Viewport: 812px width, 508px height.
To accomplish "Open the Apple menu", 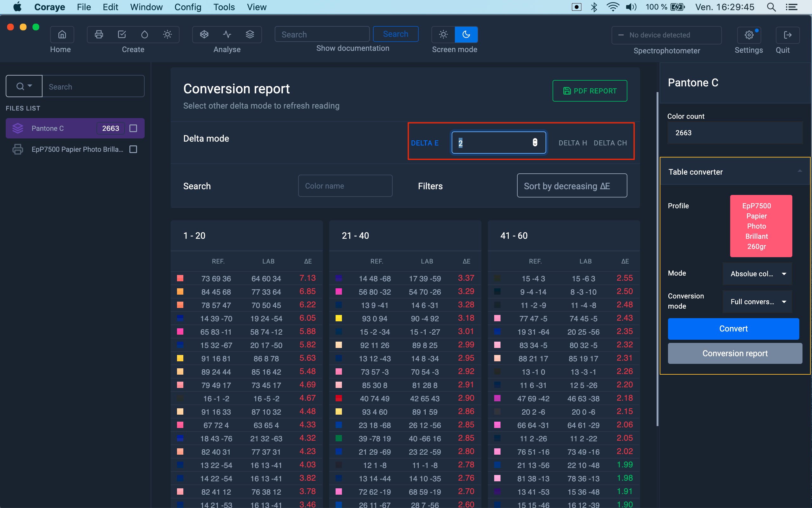I will tap(17, 7).
